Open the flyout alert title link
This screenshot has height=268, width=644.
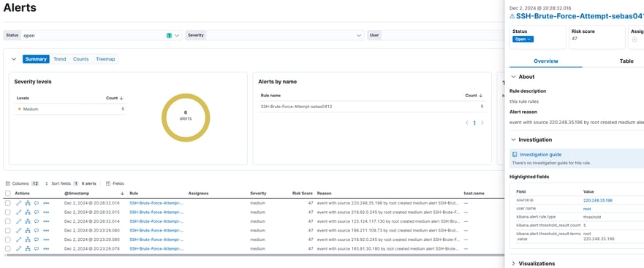coord(579,16)
